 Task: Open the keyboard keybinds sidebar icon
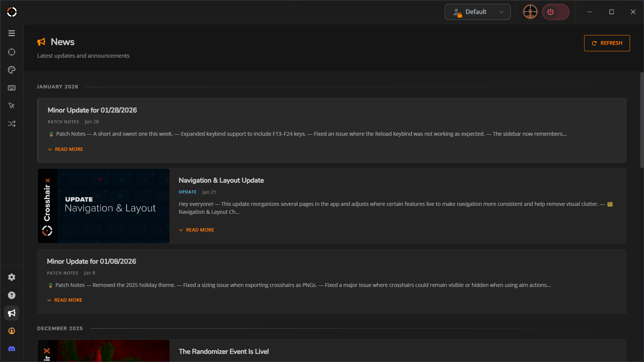pyautogui.click(x=12, y=88)
